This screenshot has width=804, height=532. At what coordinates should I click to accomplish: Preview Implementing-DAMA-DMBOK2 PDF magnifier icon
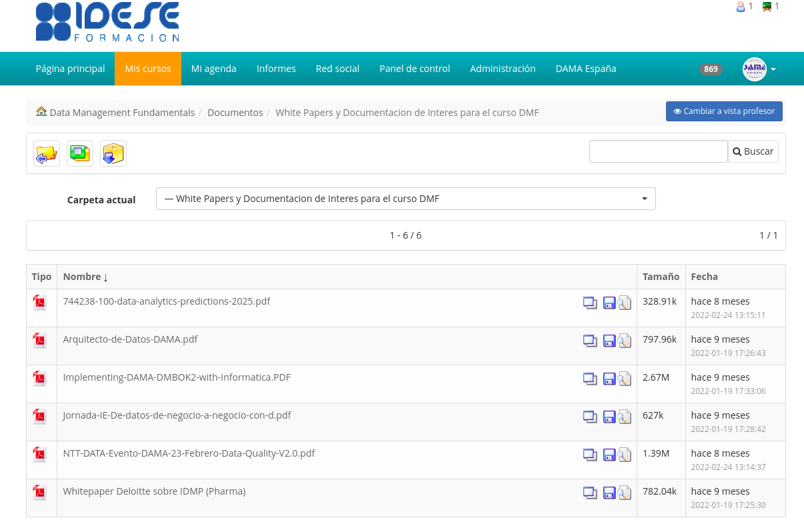624,379
